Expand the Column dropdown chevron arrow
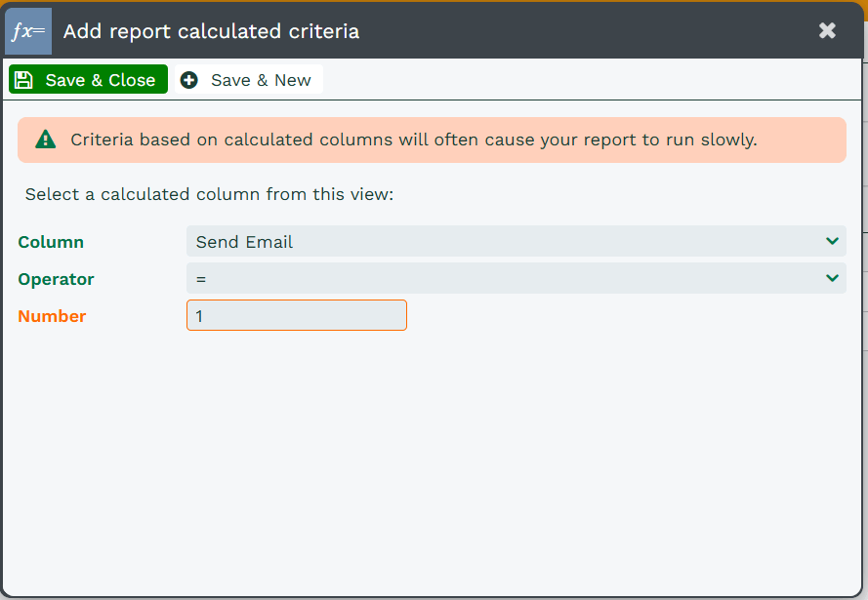868x600 pixels. pyautogui.click(x=832, y=241)
